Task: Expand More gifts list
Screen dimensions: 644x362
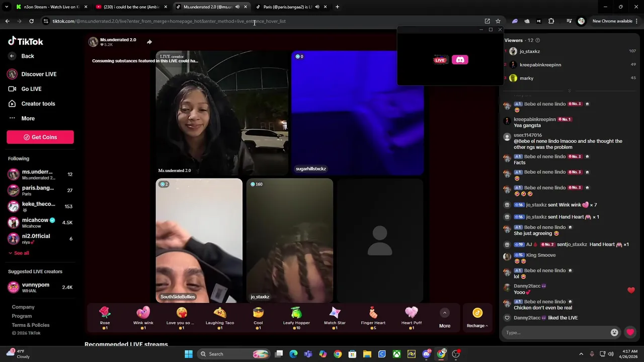Action: click(445, 318)
